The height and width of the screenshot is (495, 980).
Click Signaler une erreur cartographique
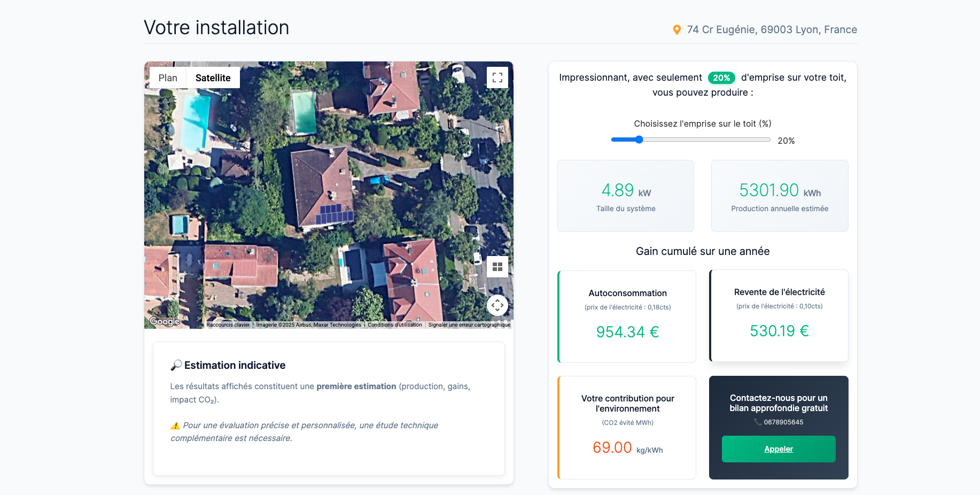coord(469,324)
